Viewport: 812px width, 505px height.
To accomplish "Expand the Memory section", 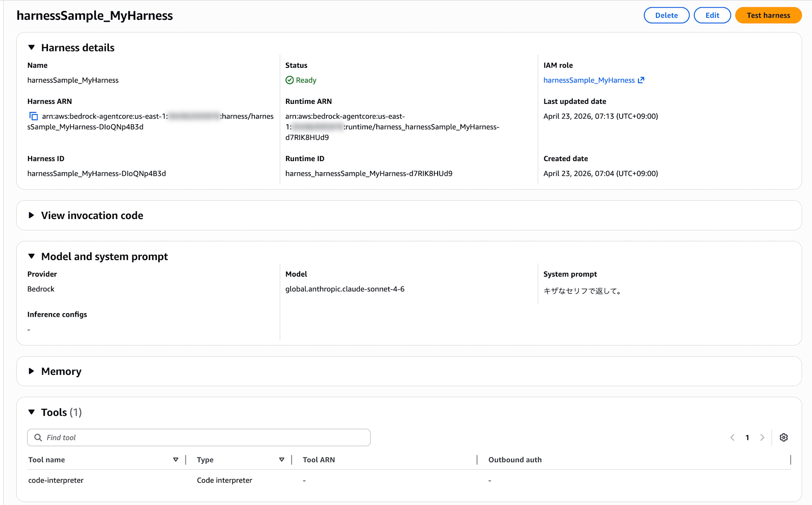I will pyautogui.click(x=32, y=371).
